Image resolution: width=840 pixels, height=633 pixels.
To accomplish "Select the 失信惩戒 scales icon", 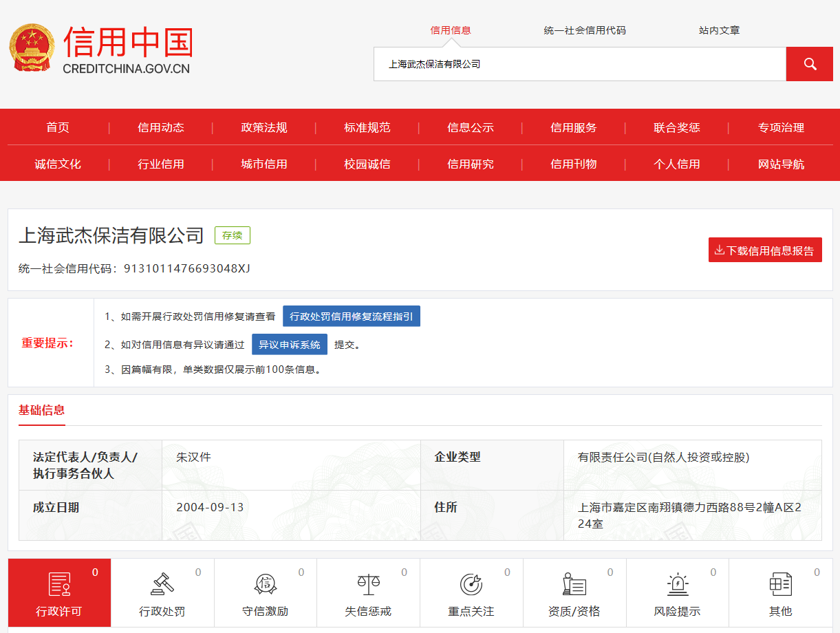I will tap(368, 585).
